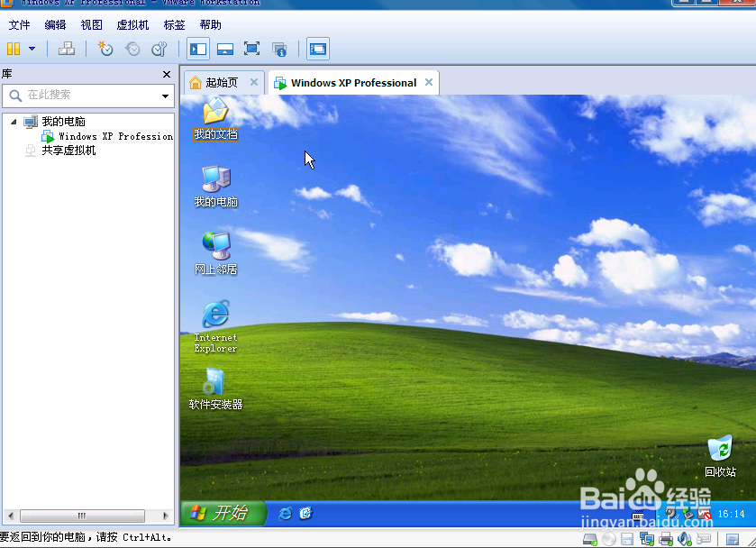Viewport: 756px width, 548px height.
Task: Click the Internet Explorer desktop icon
Action: point(215,326)
